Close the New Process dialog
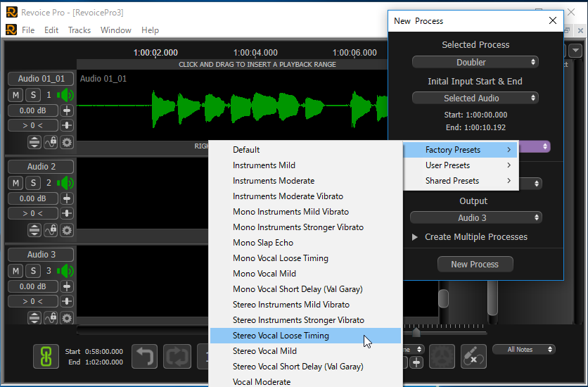This screenshot has width=588, height=387. (553, 20)
